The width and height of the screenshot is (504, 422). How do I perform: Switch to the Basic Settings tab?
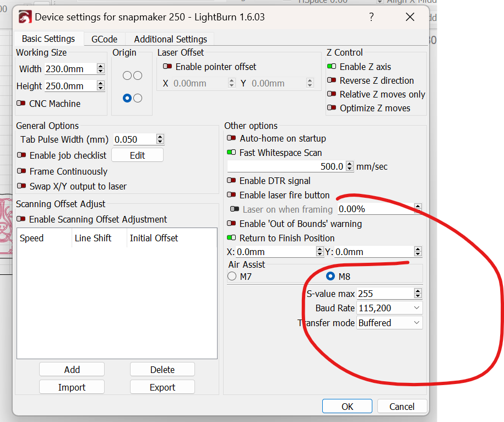tap(48, 39)
